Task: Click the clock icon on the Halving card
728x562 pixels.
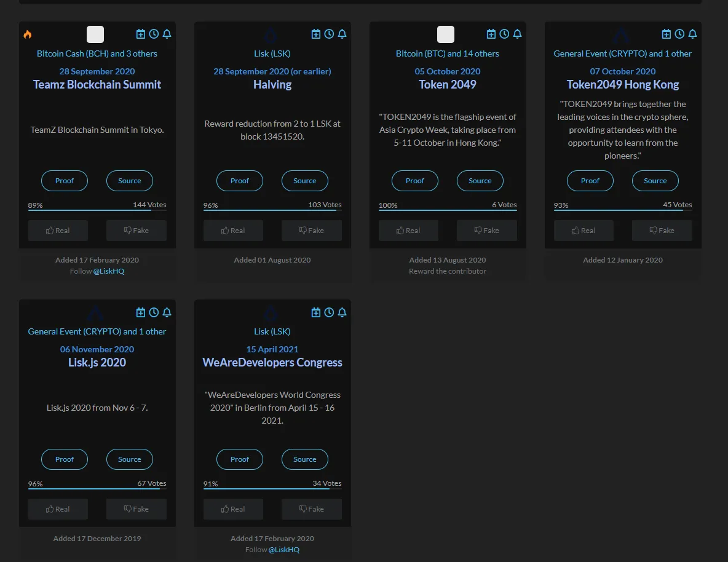Action: tap(329, 34)
